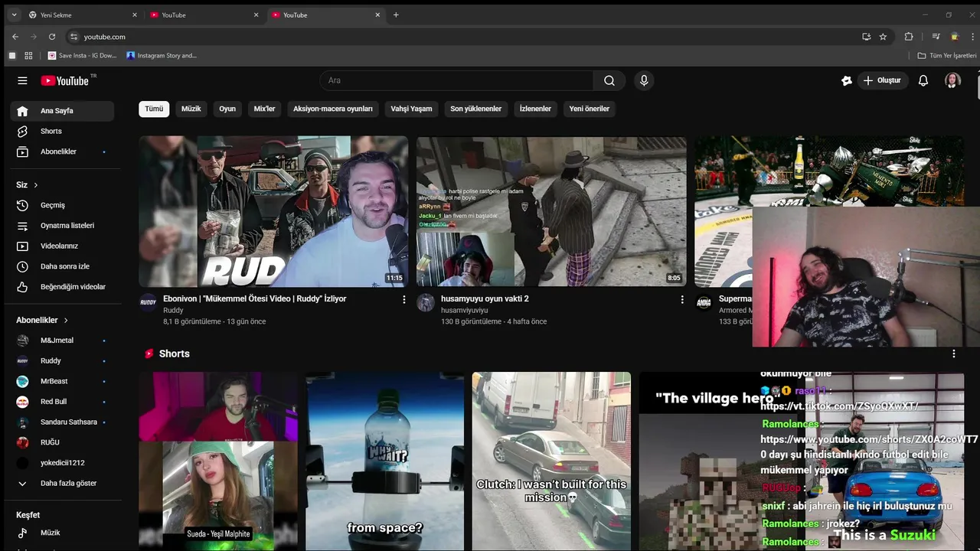Start voice search with microphone icon

(x=644, y=80)
